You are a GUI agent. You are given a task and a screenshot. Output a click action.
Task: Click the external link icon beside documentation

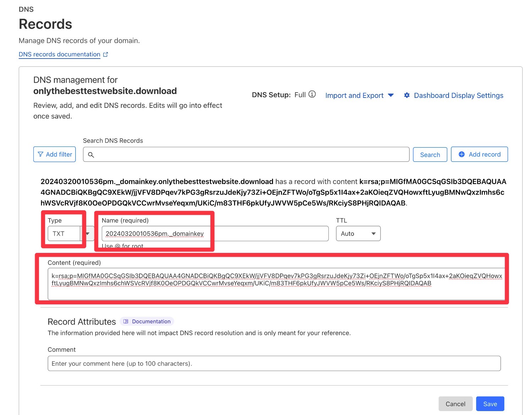(105, 54)
